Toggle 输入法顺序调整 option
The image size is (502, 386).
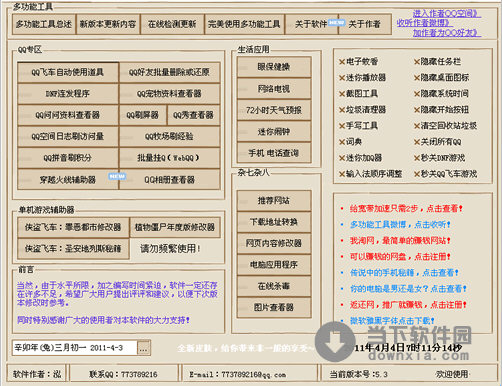click(x=371, y=174)
